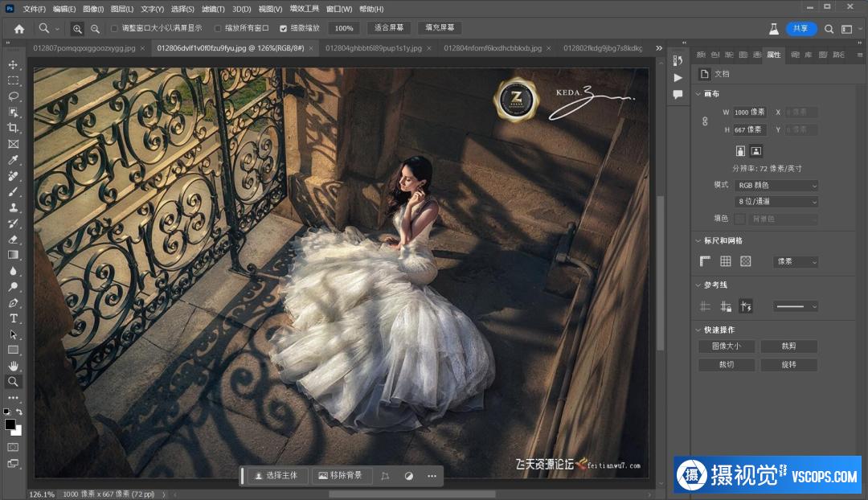Switch to zoom-out mode in options bar
Viewport: 868px width, 500px height.
coord(95,29)
